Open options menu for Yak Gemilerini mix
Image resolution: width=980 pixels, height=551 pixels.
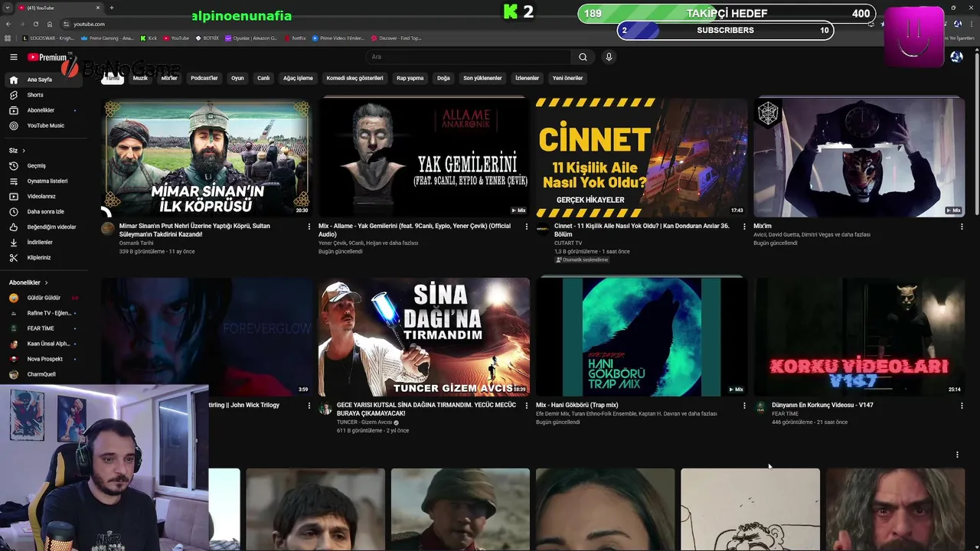pos(527,227)
